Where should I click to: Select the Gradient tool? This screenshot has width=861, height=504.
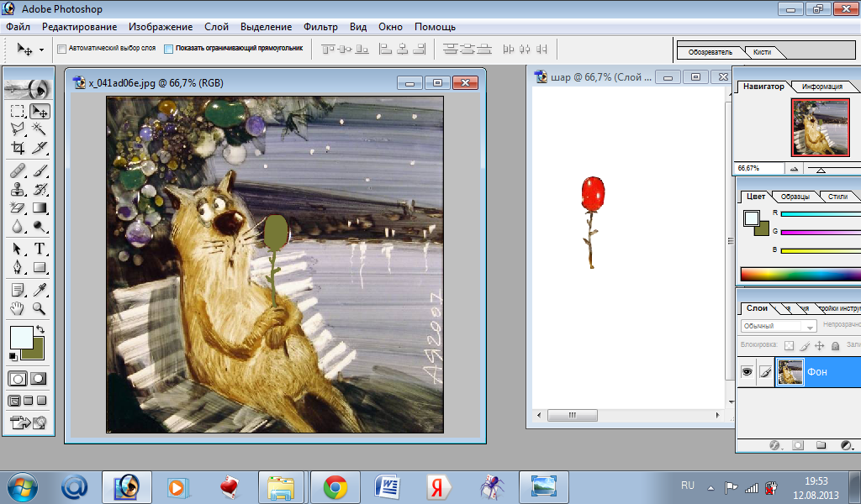pyautogui.click(x=40, y=207)
